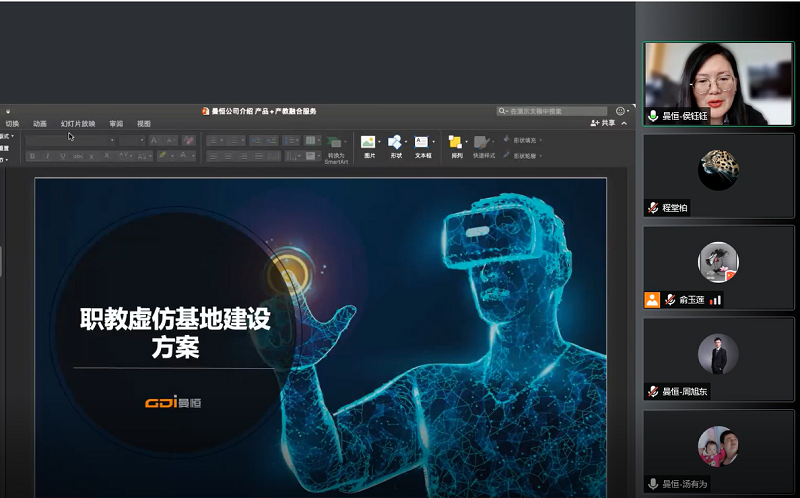This screenshot has width=800, height=498.
Task: Click the smiley feedback icon
Action: [x=621, y=111]
